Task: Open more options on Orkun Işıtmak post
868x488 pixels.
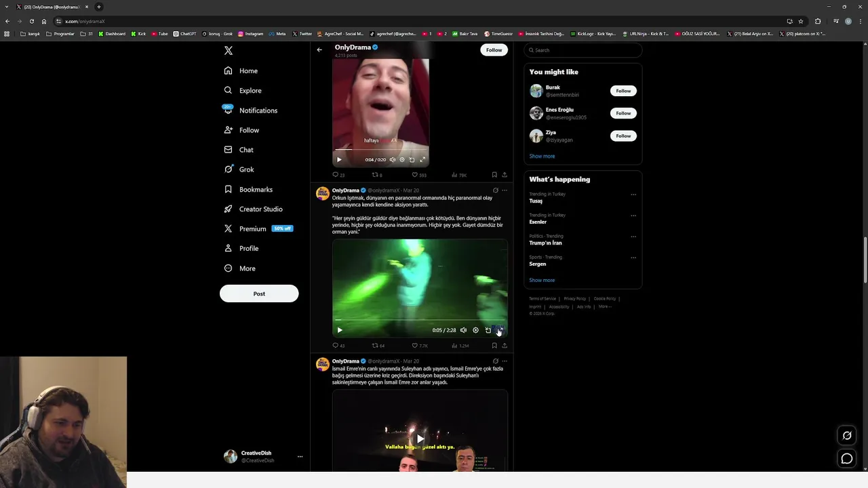Action: (504, 190)
